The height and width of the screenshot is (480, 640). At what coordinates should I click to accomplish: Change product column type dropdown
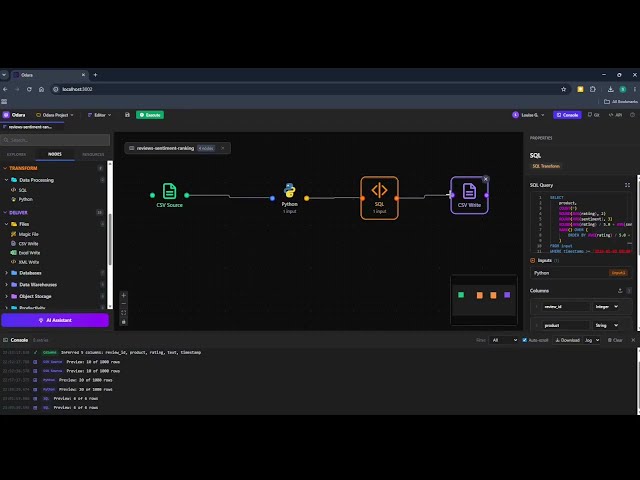click(606, 325)
